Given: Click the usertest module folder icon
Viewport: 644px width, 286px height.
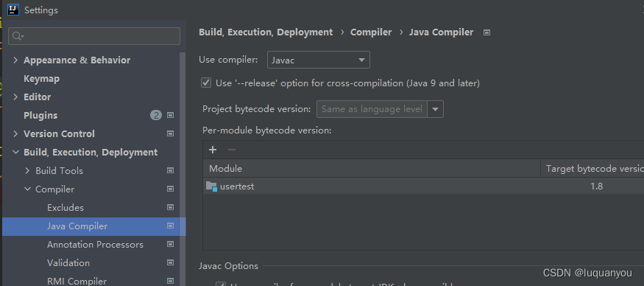Looking at the screenshot, I should click(x=211, y=186).
